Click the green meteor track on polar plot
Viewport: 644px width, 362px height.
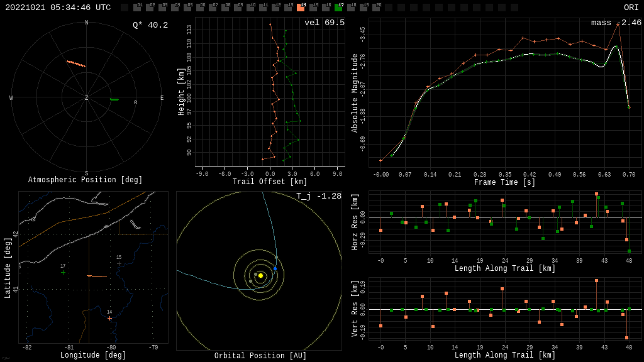click(114, 99)
